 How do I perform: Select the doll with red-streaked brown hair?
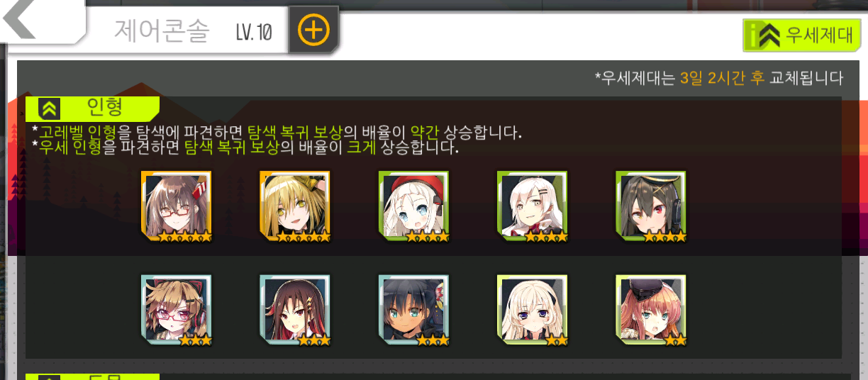tap(294, 310)
